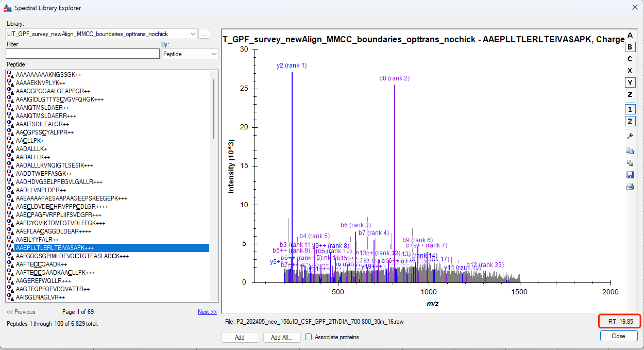Copy spectrum graph to clipboard
Viewport: 644px width, 350px height.
[x=630, y=151]
